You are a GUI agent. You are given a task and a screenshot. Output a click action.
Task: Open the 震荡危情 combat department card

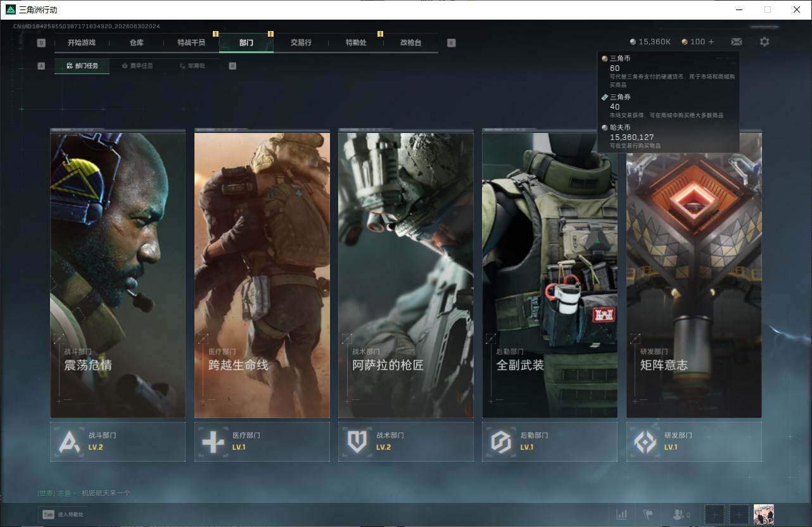[x=118, y=274]
